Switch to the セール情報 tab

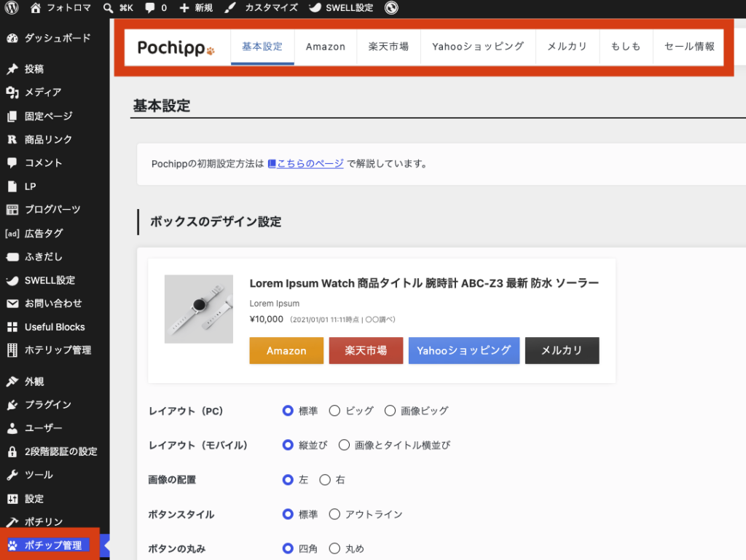coord(689,47)
